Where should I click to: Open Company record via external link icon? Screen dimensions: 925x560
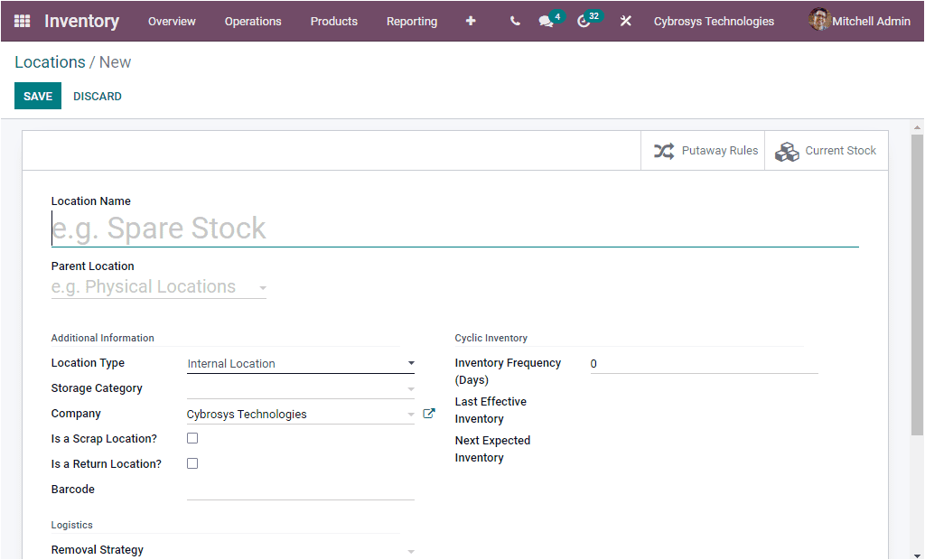tap(428, 413)
